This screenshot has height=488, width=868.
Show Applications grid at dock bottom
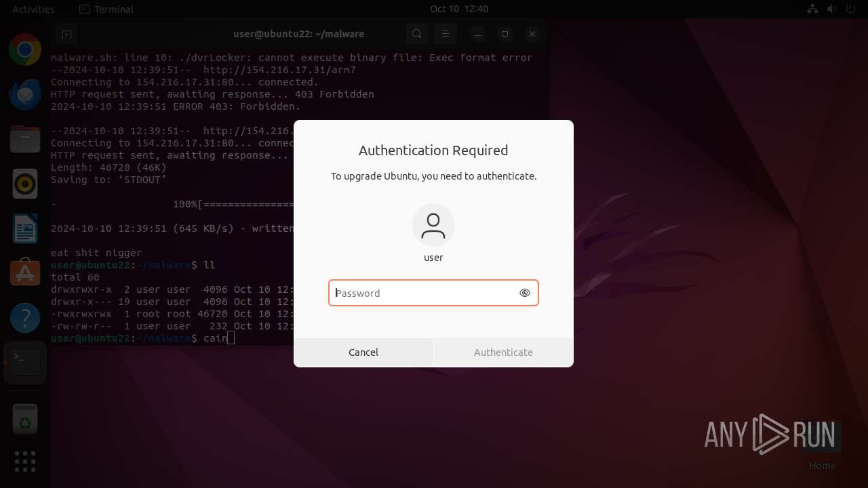click(x=25, y=462)
